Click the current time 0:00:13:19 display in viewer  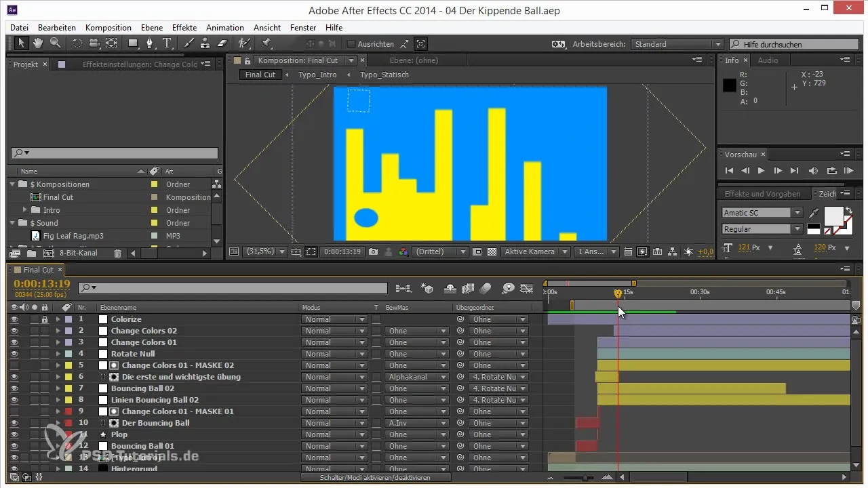click(342, 251)
